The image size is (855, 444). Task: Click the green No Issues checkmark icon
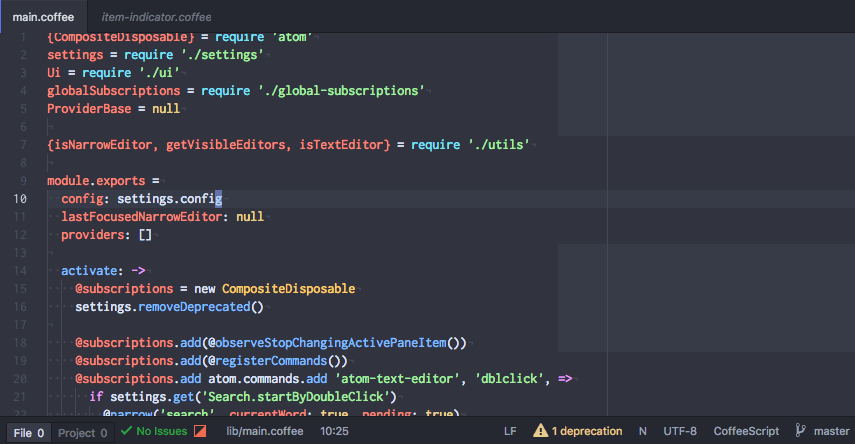[127, 431]
